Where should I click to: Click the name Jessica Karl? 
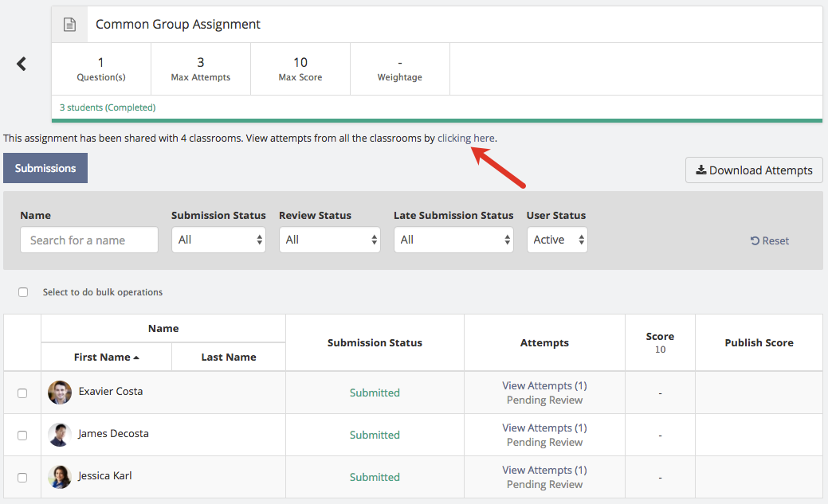tap(105, 476)
